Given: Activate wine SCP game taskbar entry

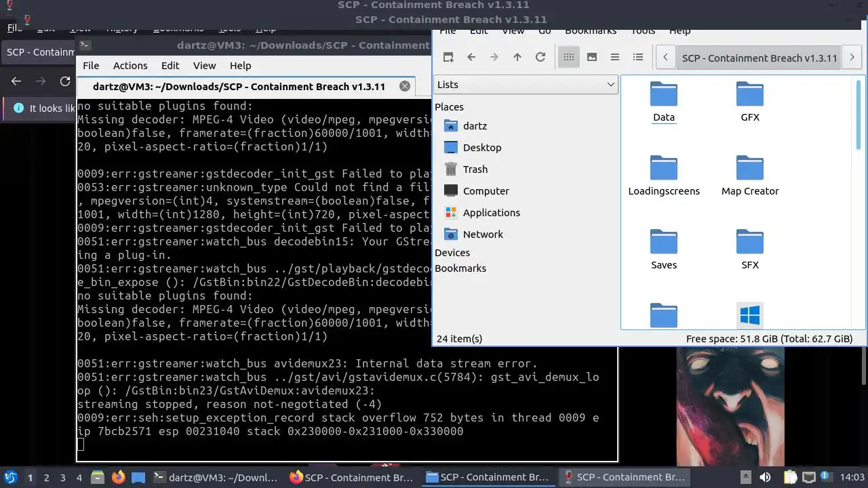Looking at the screenshot, I should point(624,477).
